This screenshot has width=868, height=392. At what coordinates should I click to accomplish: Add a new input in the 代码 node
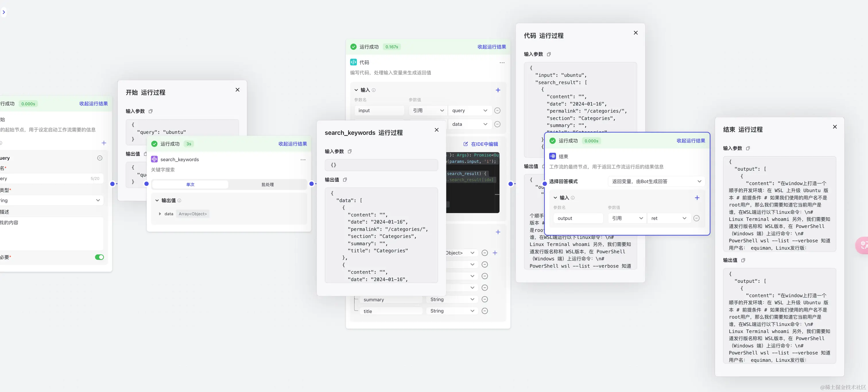(498, 90)
